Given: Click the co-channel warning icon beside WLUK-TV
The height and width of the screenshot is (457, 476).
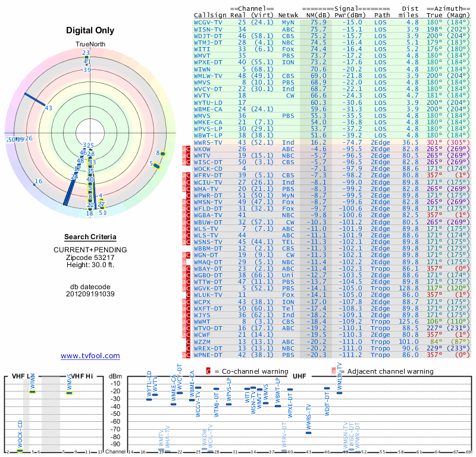Looking at the screenshot, I should 187,294.
